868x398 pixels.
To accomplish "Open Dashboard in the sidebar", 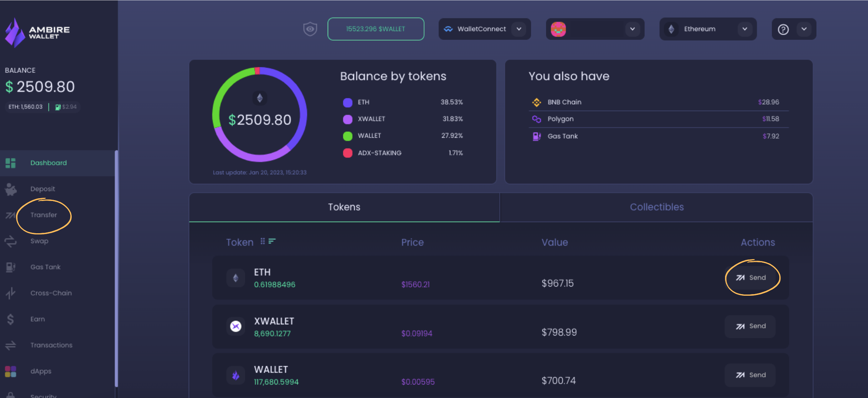I will pyautogui.click(x=57, y=163).
